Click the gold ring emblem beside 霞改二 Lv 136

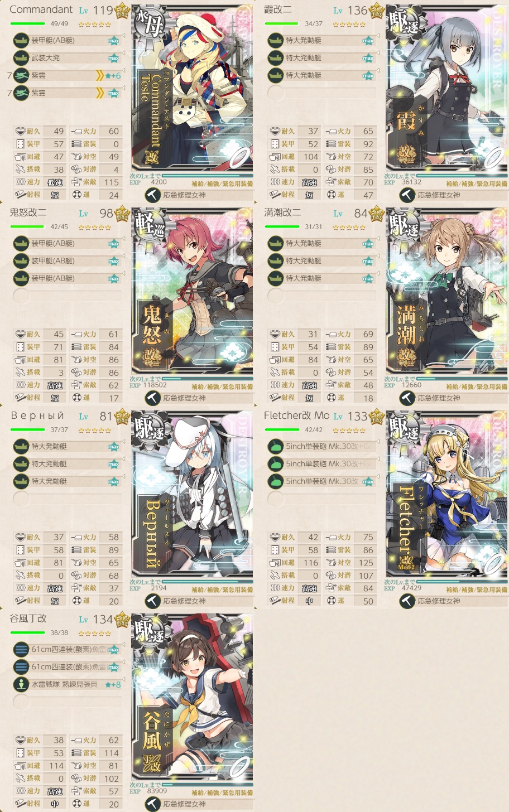[x=377, y=10]
